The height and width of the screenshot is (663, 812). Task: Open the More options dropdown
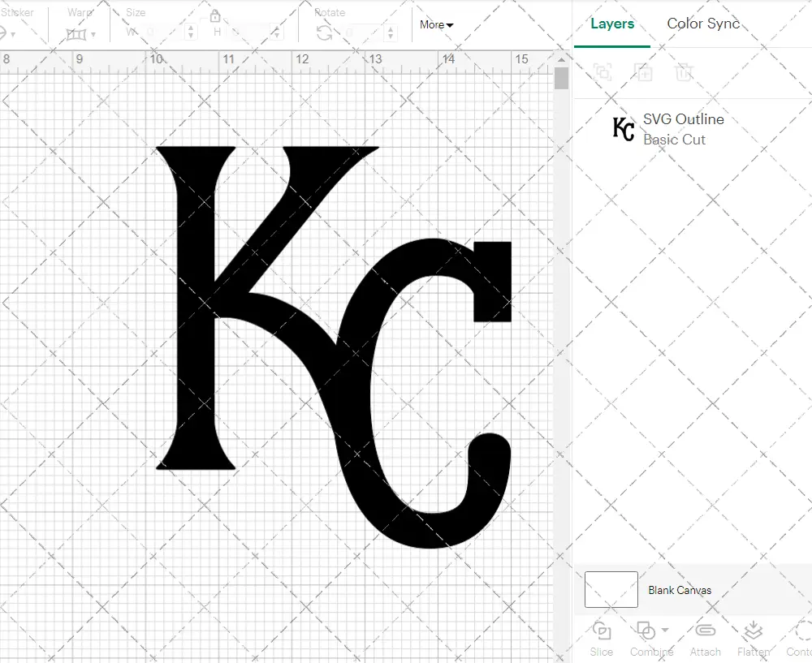pyautogui.click(x=436, y=25)
